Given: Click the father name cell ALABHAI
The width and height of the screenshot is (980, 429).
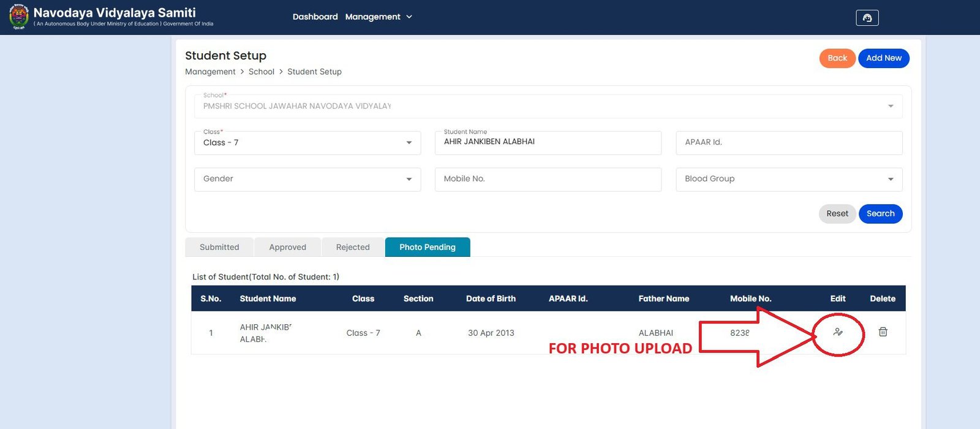Looking at the screenshot, I should (x=656, y=333).
